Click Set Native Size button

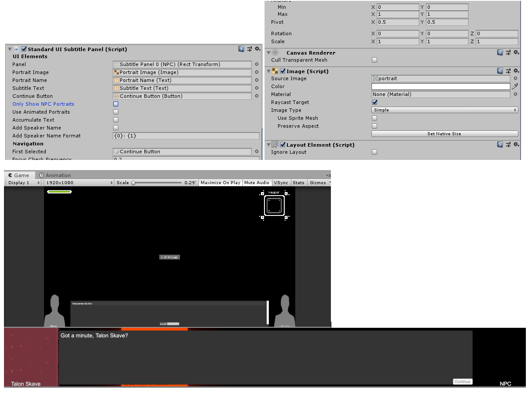444,134
